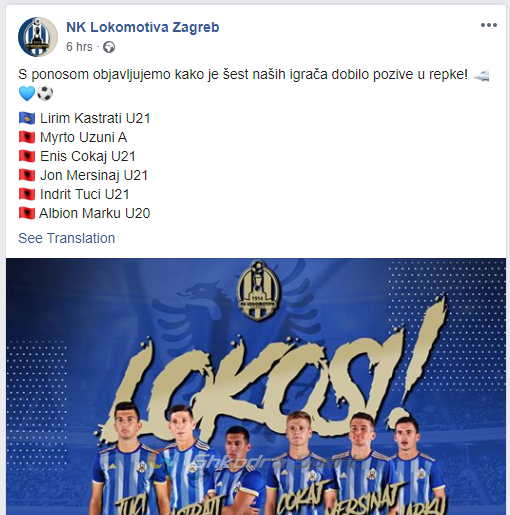Click See Translation link
510x515 pixels.
pyautogui.click(x=67, y=238)
